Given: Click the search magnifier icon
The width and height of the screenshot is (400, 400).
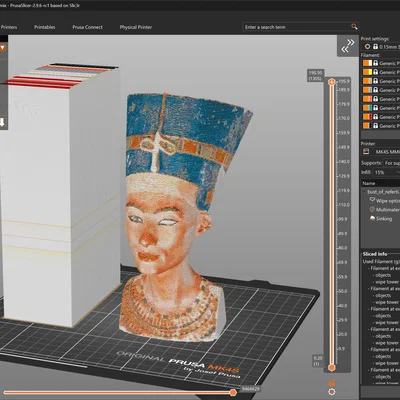Looking at the screenshot, I should (x=354, y=27).
